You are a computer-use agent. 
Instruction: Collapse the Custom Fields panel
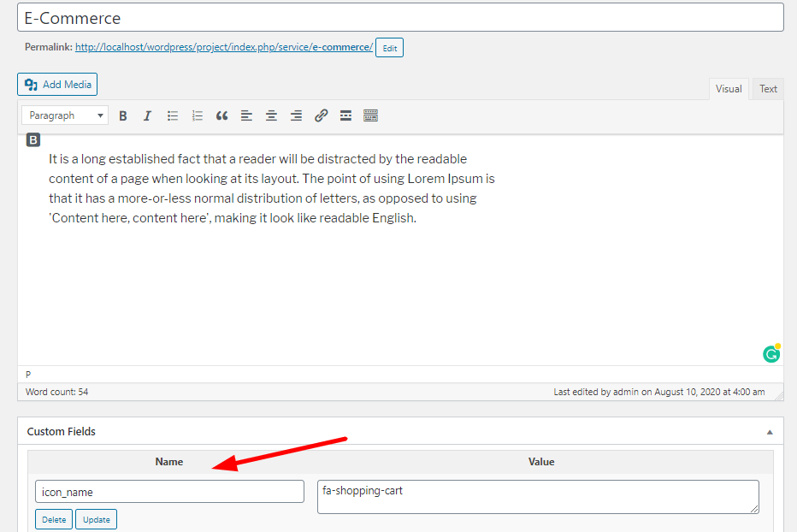point(770,432)
